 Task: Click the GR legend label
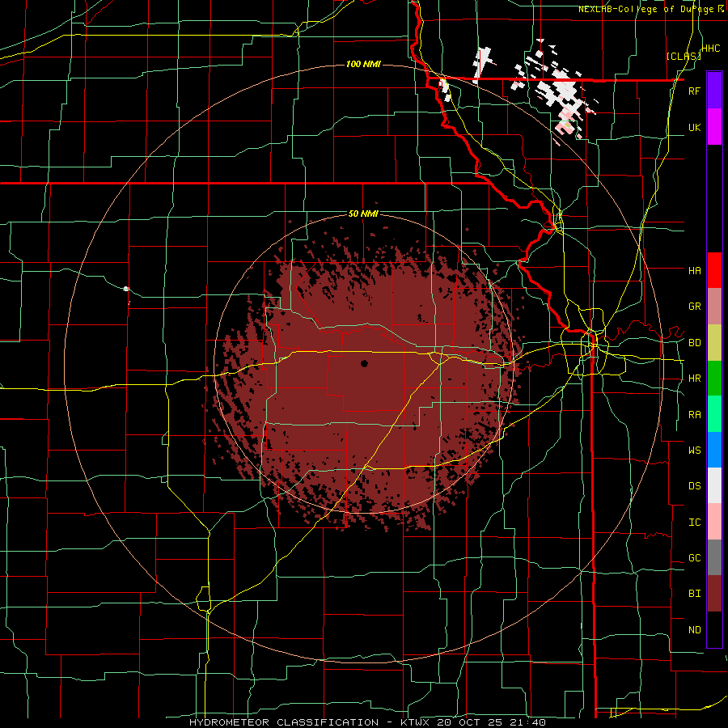tap(694, 307)
